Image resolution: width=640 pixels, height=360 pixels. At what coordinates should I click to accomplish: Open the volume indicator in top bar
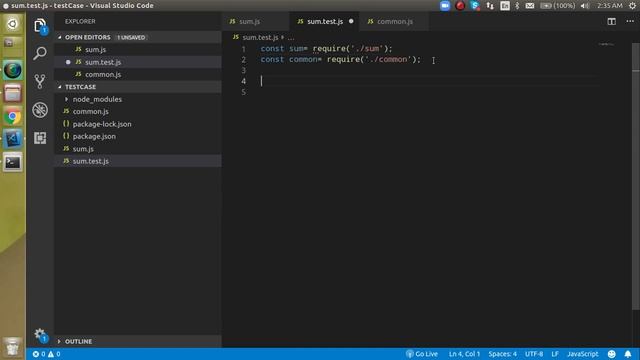(x=585, y=6)
